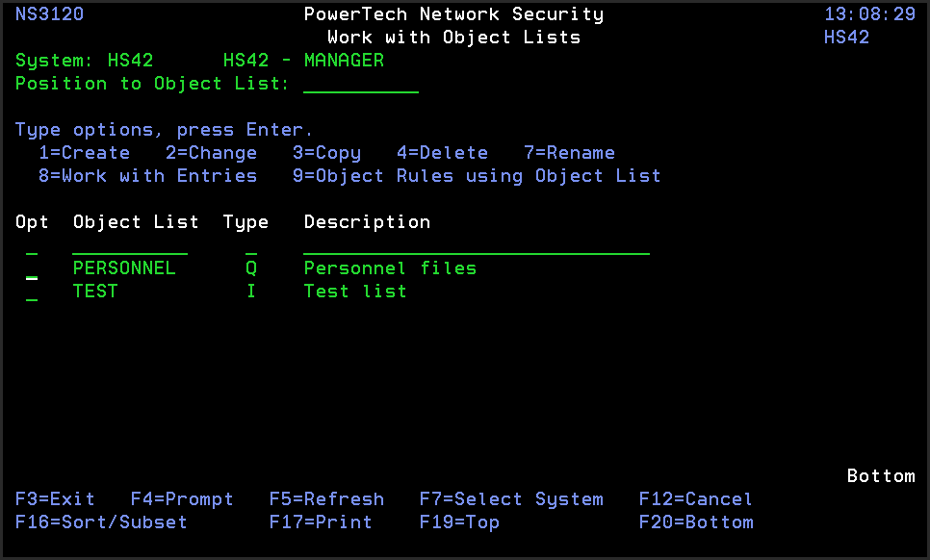Click the 8=Work with Entries option

tap(147, 176)
